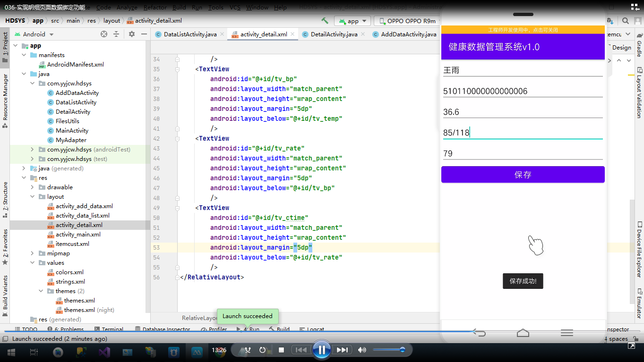Open the VCS menu

(x=235, y=8)
